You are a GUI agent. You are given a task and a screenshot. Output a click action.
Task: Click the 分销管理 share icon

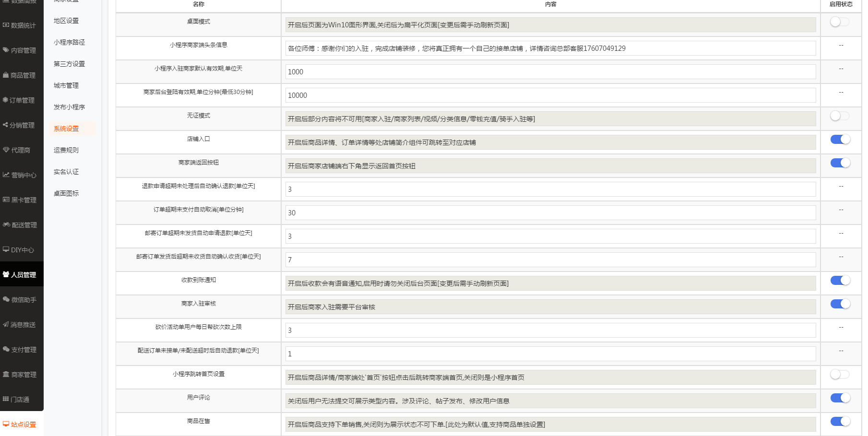click(x=6, y=125)
